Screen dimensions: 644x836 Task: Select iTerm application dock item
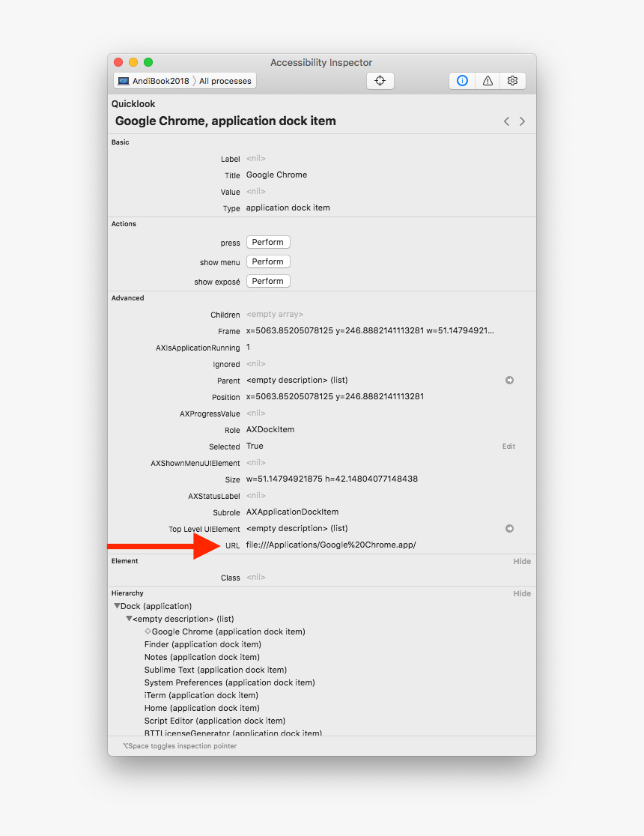pyautogui.click(x=201, y=696)
